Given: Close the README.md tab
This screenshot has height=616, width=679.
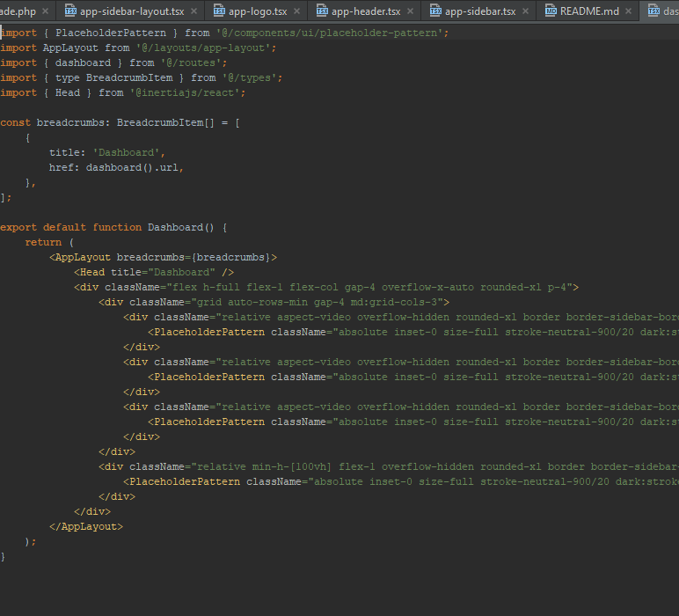Looking at the screenshot, I should [x=629, y=11].
